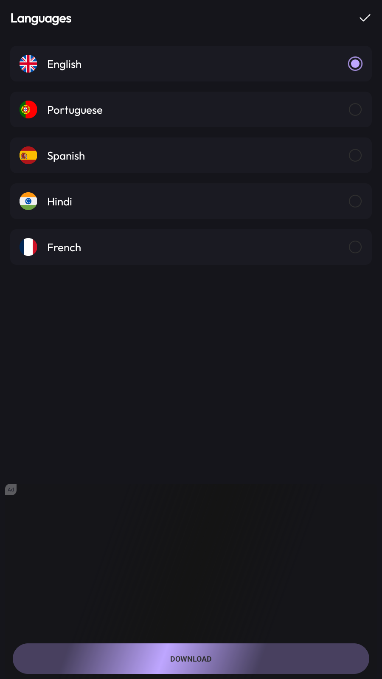Select the Hindi radio button
The image size is (382, 679).
(355, 201)
